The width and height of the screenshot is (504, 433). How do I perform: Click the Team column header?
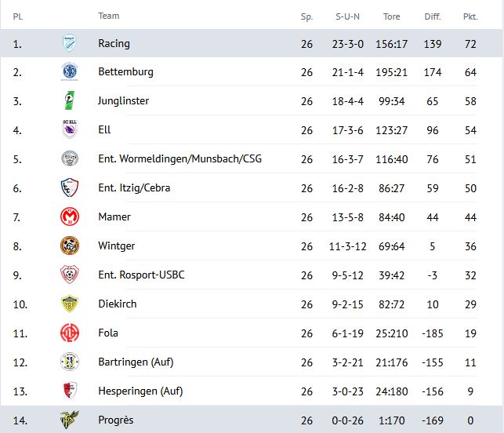point(109,16)
